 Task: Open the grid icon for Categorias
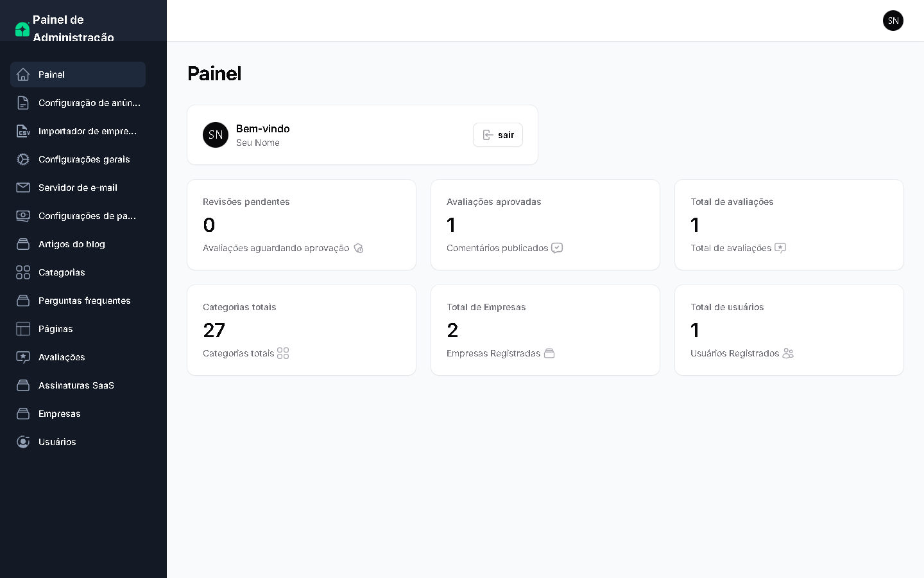point(23,272)
